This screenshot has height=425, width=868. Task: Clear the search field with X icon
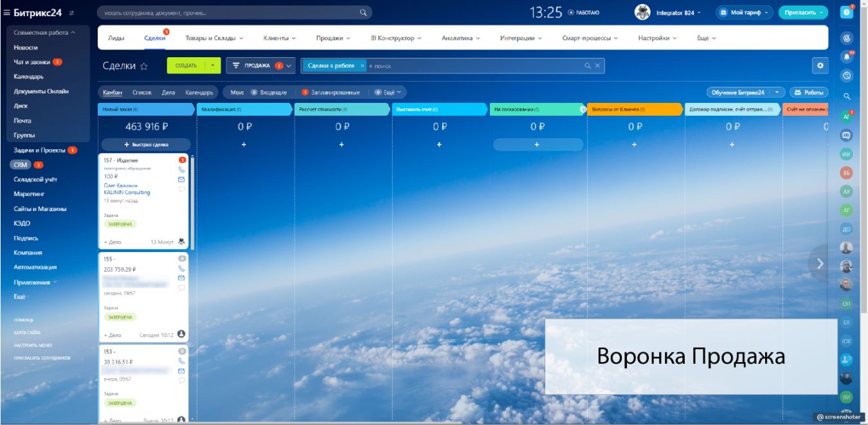pos(597,66)
